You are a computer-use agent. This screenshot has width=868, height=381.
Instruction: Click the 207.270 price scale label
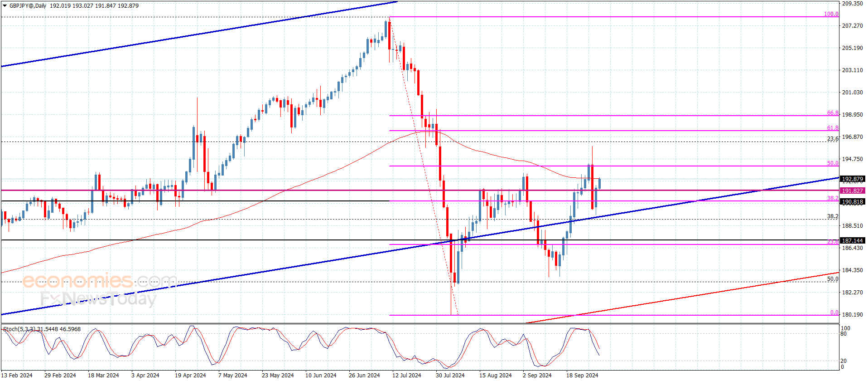852,26
